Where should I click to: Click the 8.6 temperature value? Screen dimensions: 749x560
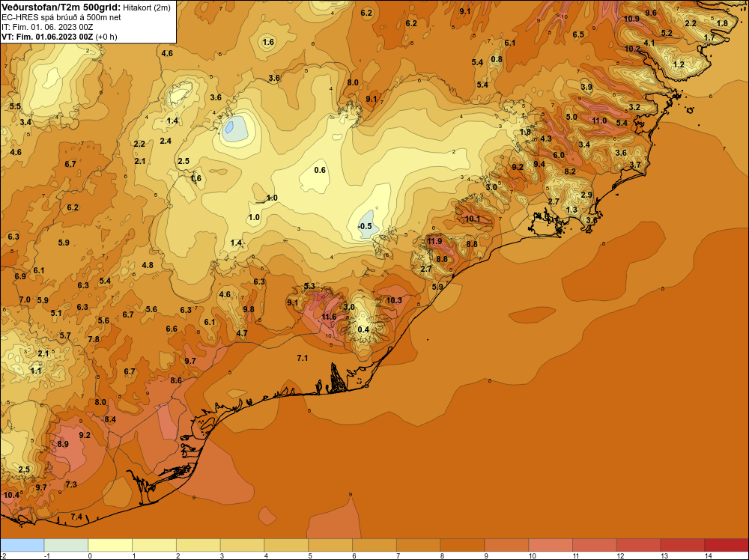(x=176, y=380)
